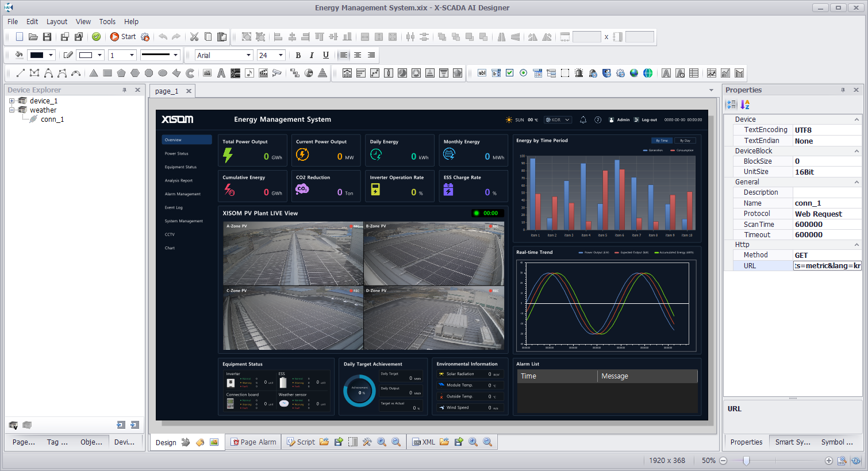
Task: Toggle Bold text formatting
Action: pyautogui.click(x=298, y=55)
